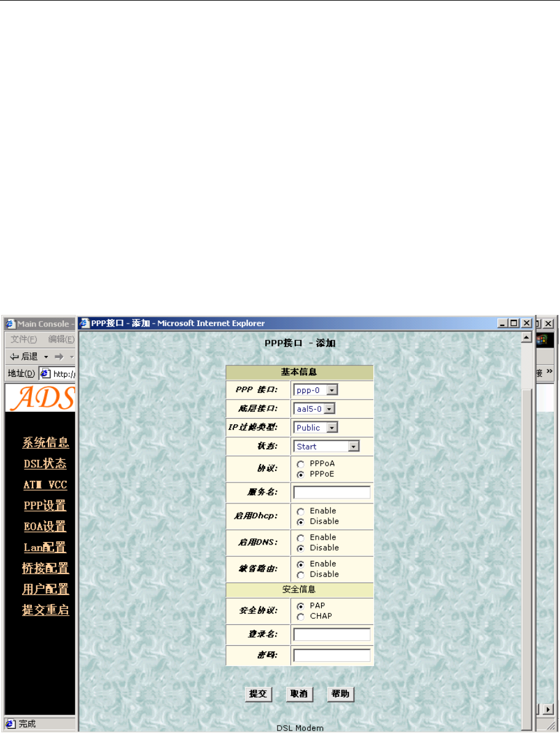Click the forward arrow in Main Console toolbar
Image resolution: width=560 pixels, height=733 pixels.
59,357
